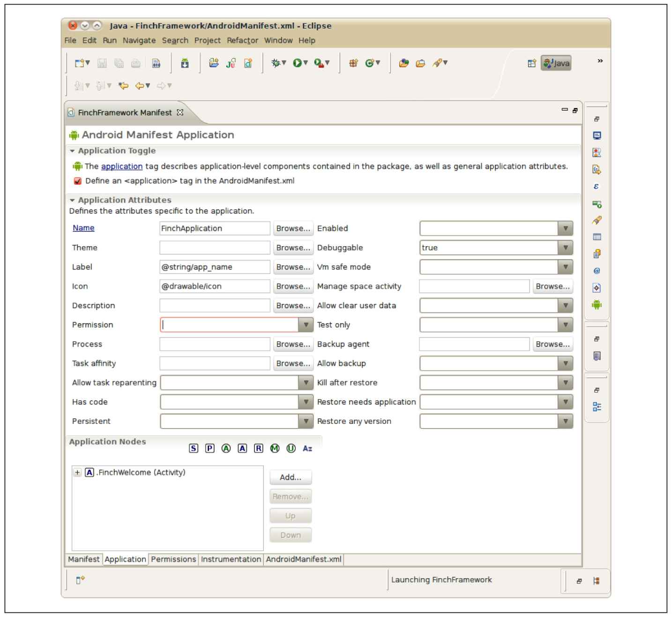
Task: Follow the application hyperlink
Action: point(122,166)
